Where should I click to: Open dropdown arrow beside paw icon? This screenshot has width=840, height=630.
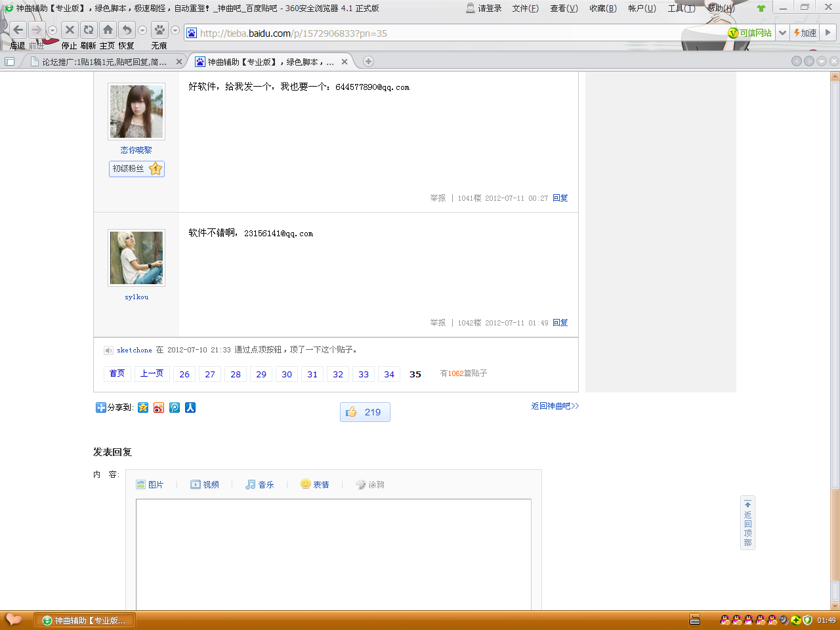175,30
